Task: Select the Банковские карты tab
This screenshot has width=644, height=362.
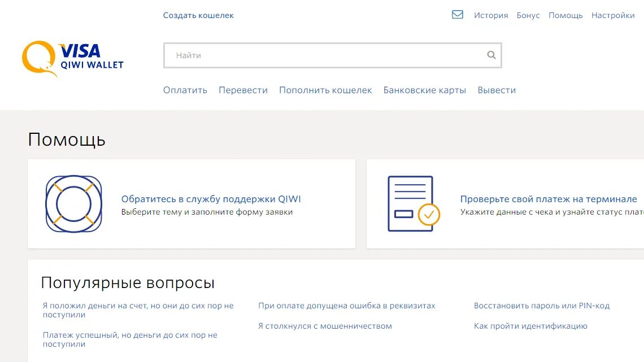Action: tap(425, 90)
